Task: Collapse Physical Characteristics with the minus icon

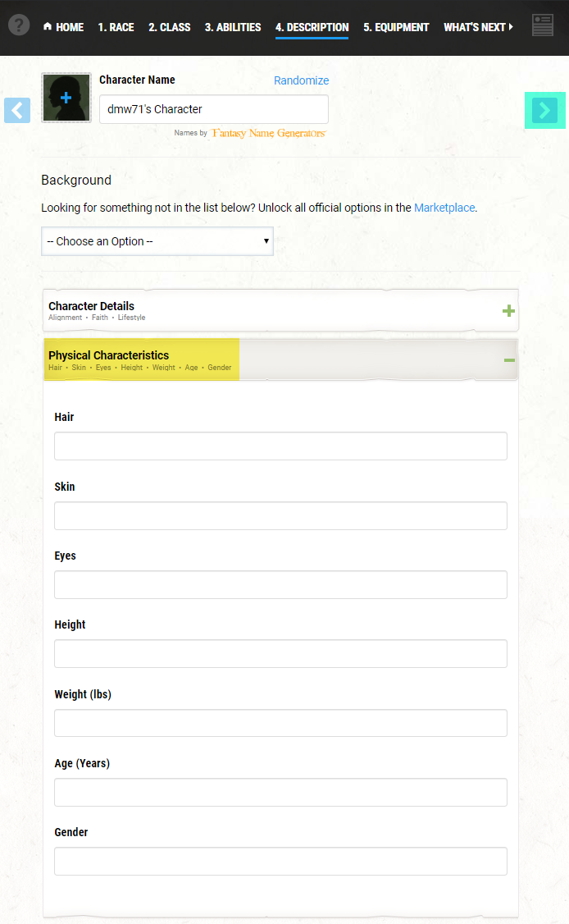Action: [509, 360]
